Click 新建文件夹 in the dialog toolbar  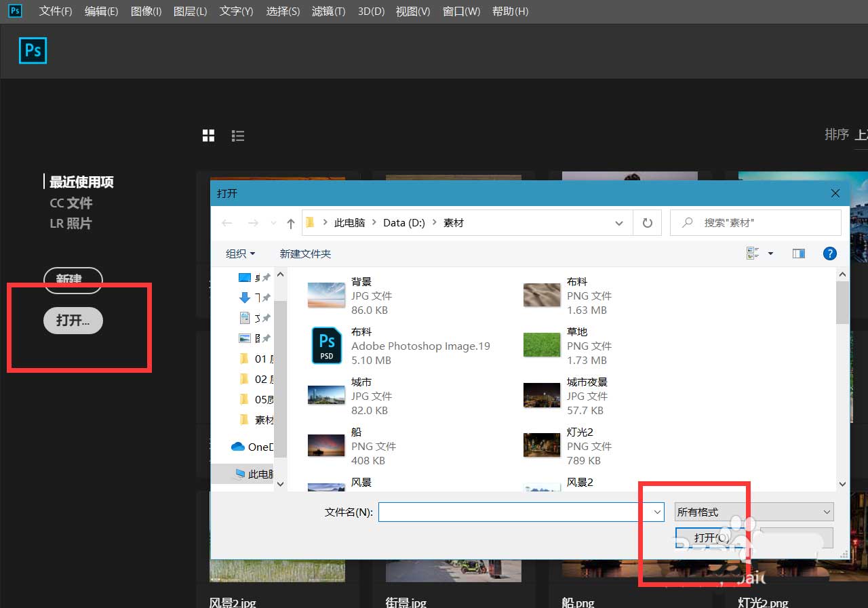pos(305,254)
